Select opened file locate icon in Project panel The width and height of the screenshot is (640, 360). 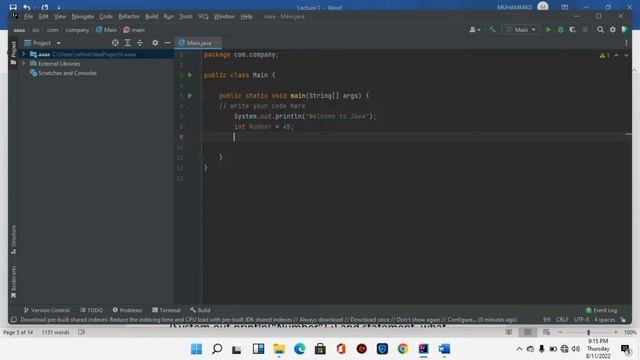coord(116,43)
